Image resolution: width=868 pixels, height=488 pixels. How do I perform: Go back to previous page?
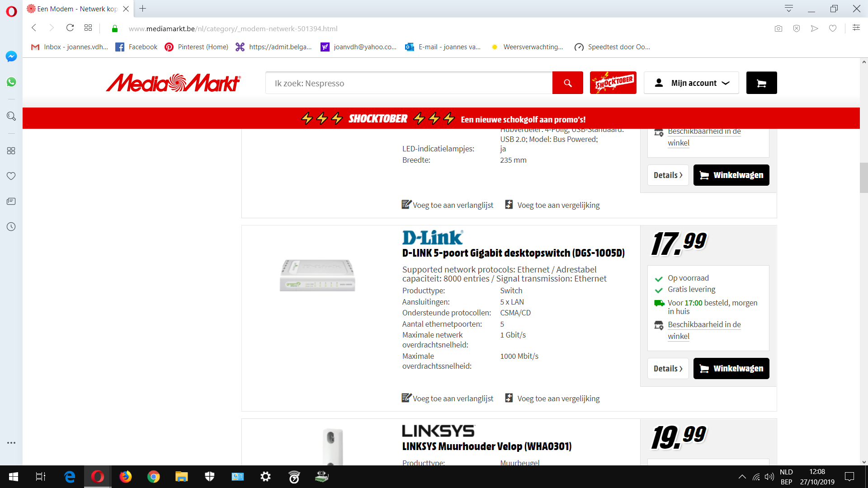coord(34,28)
